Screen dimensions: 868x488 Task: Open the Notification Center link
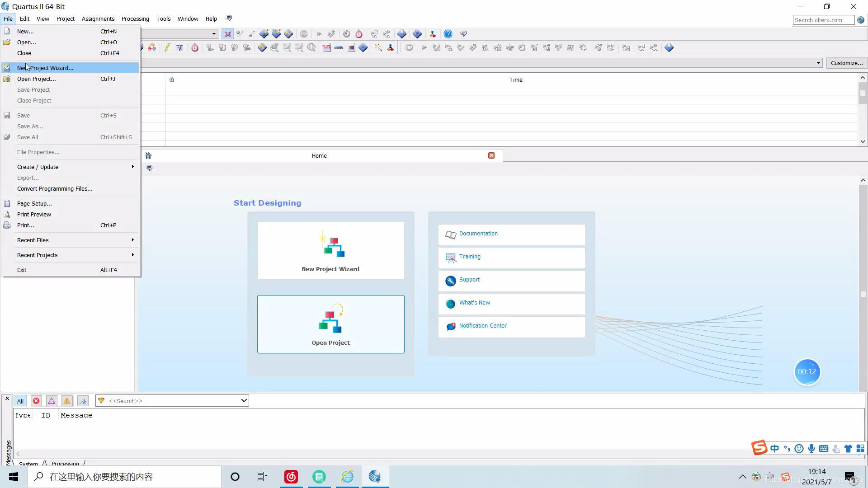point(483,326)
